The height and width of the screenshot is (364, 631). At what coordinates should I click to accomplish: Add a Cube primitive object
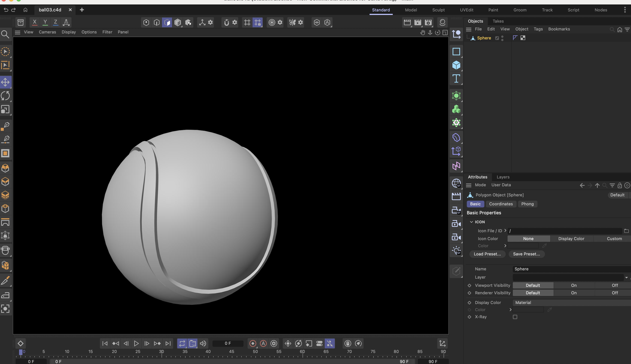(x=456, y=65)
